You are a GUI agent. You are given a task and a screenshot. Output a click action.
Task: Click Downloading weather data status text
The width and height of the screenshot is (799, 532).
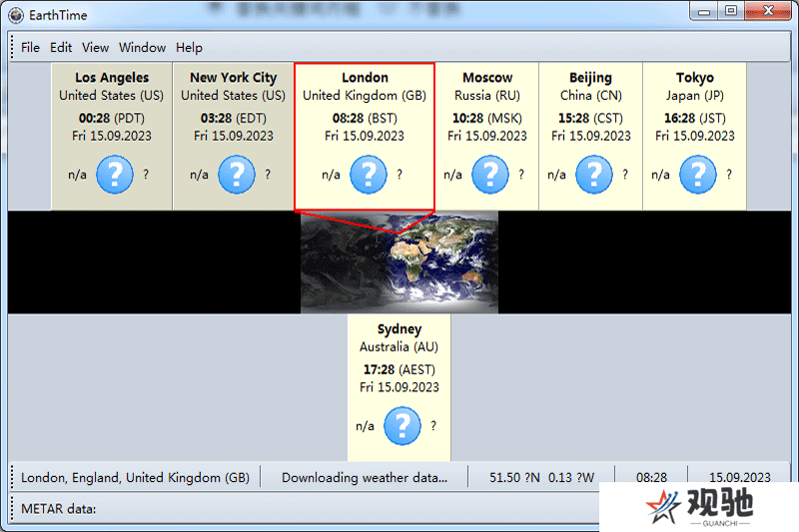coord(365,477)
